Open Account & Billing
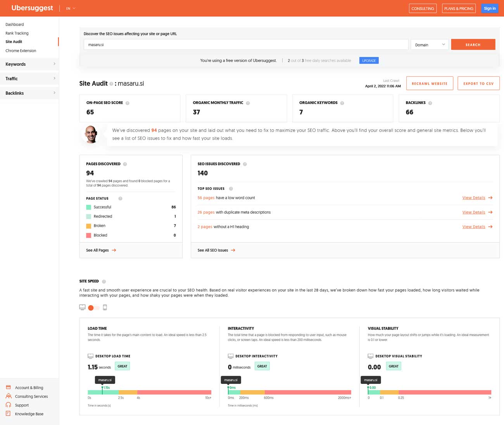Image resolution: width=504 pixels, height=425 pixels. tap(29, 388)
